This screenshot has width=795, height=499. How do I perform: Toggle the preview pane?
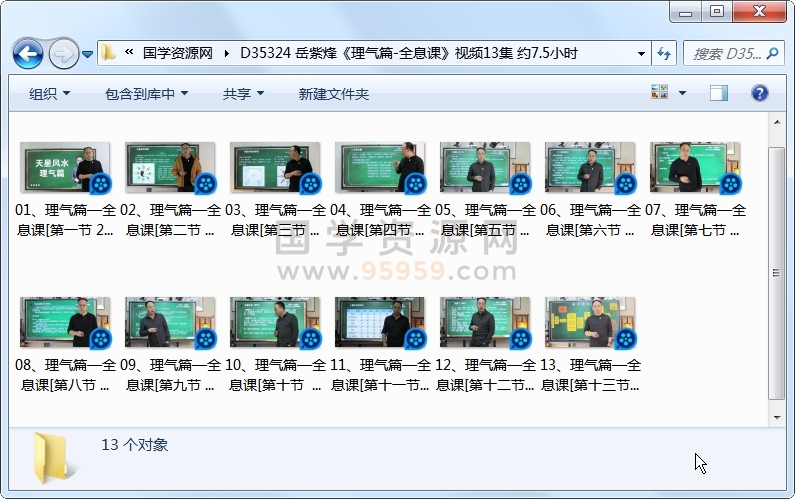pyautogui.click(x=718, y=93)
